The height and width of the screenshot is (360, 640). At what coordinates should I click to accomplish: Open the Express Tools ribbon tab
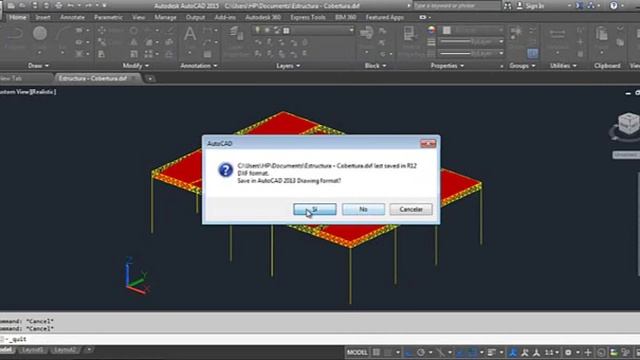coord(308,18)
